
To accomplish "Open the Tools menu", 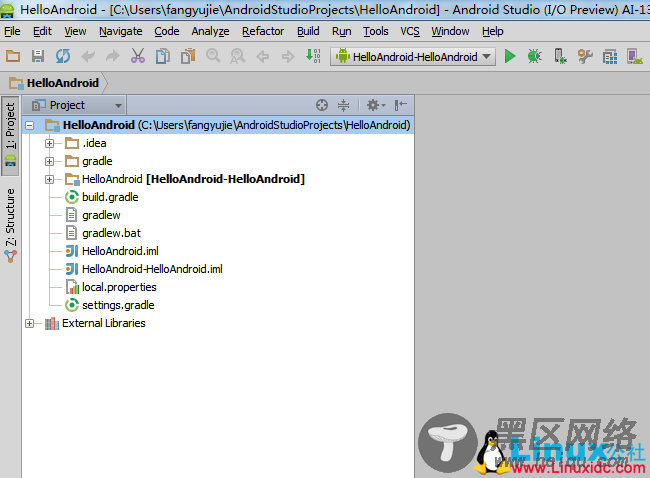I will (376, 32).
